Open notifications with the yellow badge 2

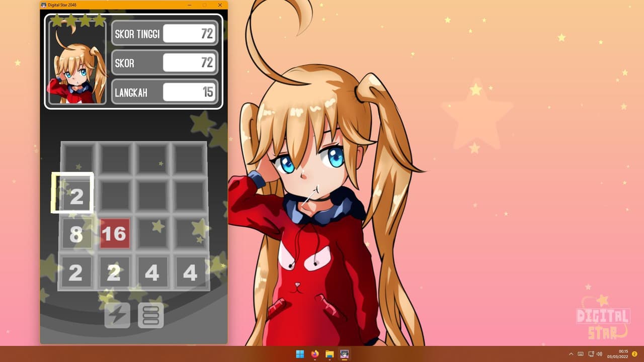tap(634, 354)
